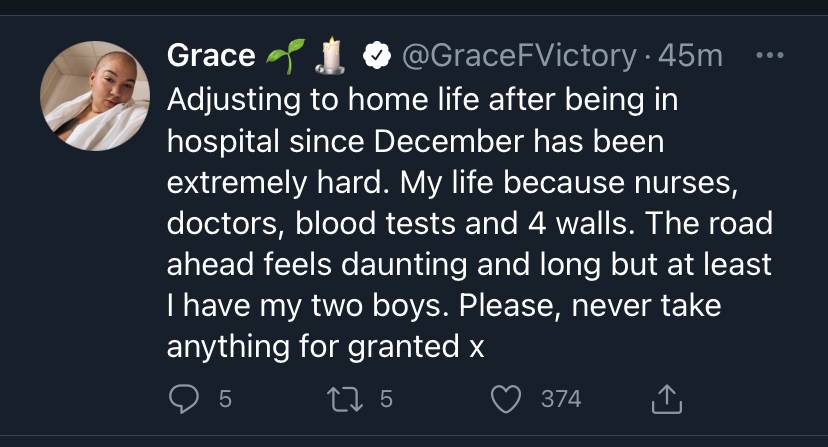This screenshot has width=828, height=447.
Task: Click the verified checkmark badge
Action: 377,55
